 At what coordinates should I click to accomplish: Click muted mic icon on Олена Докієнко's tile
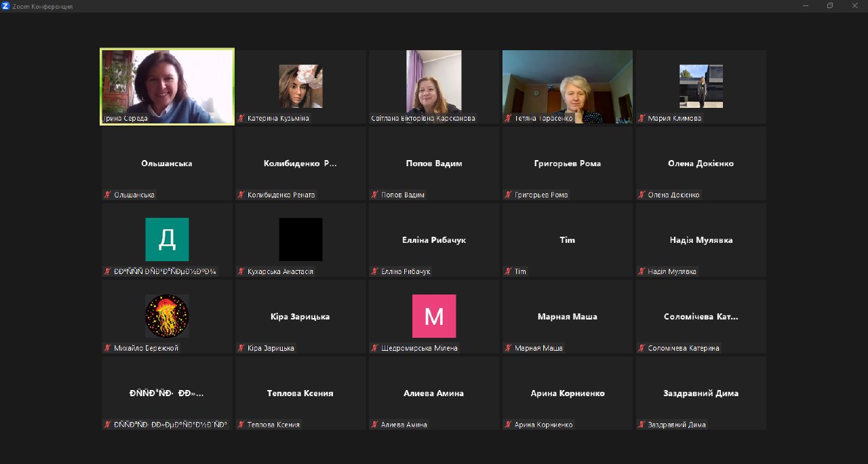pyautogui.click(x=642, y=195)
